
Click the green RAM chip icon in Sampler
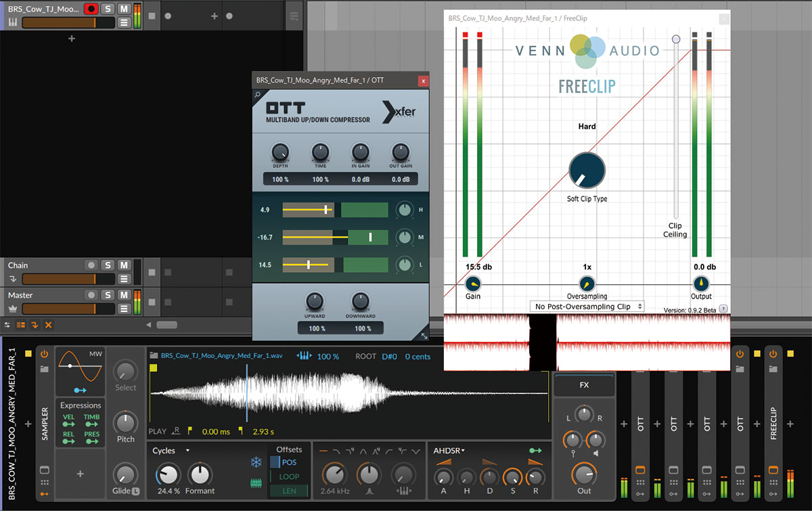coord(256,483)
